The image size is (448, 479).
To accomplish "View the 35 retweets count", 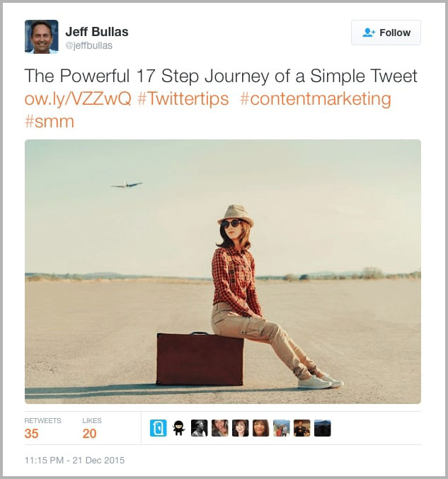I will 32,434.
